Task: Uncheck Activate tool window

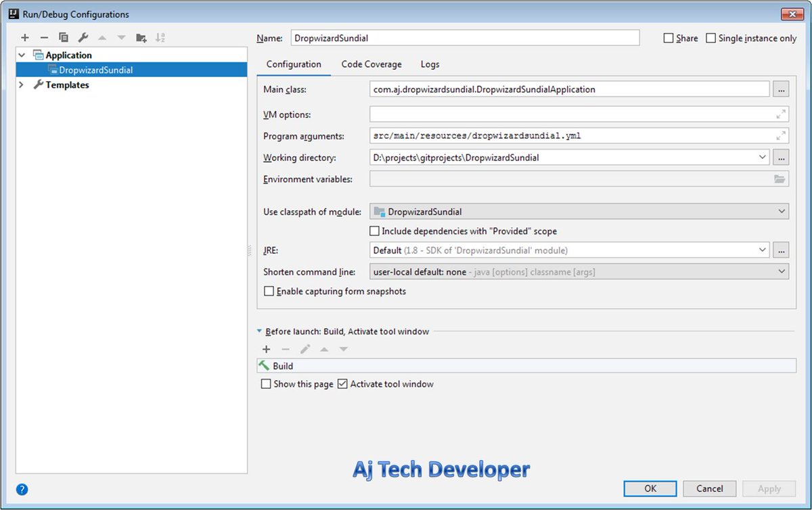Action: (342, 384)
